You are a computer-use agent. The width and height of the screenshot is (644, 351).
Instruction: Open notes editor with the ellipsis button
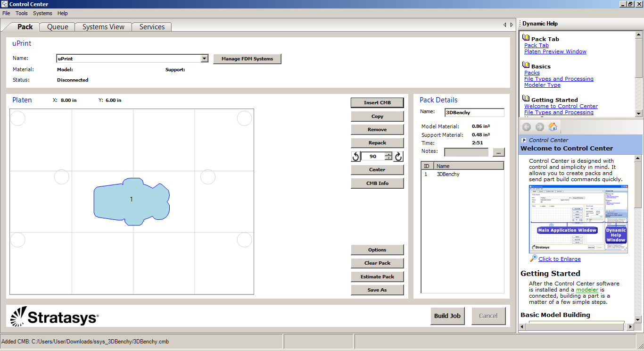click(499, 152)
